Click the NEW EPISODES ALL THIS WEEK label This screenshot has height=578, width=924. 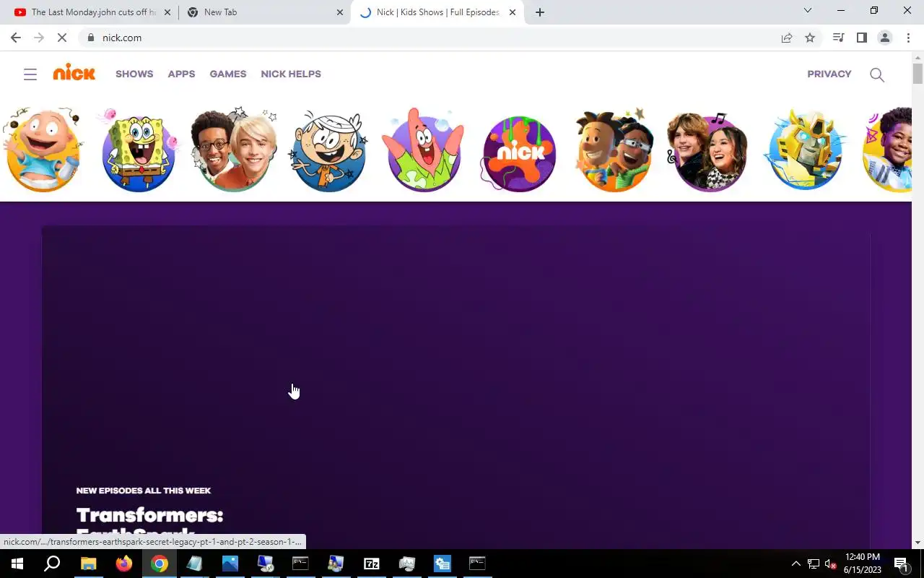point(144,491)
